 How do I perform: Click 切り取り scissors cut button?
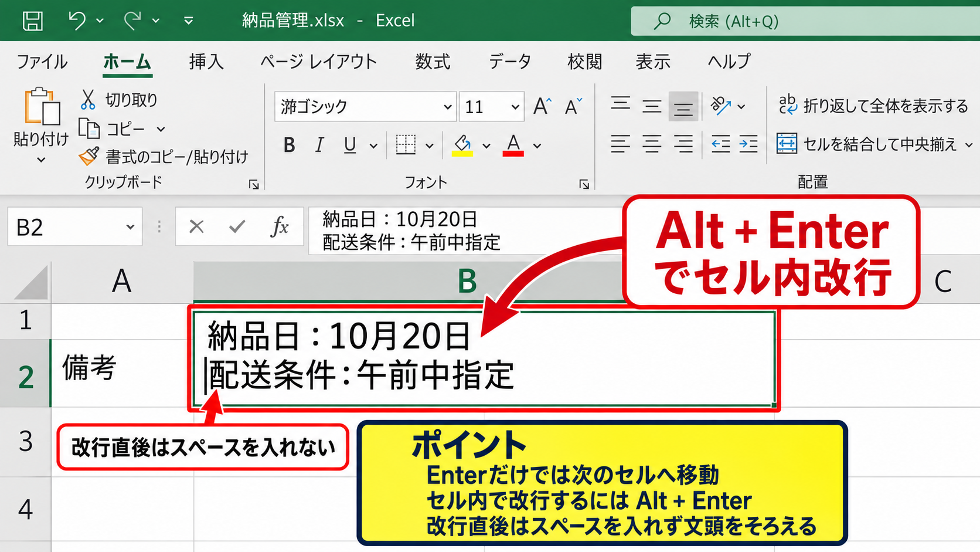(x=119, y=100)
